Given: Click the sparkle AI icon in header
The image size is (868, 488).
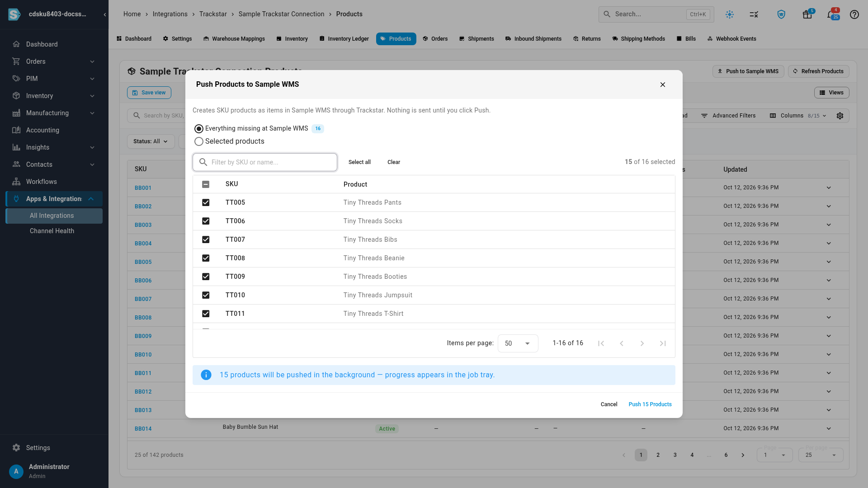Looking at the screenshot, I should click(730, 14).
